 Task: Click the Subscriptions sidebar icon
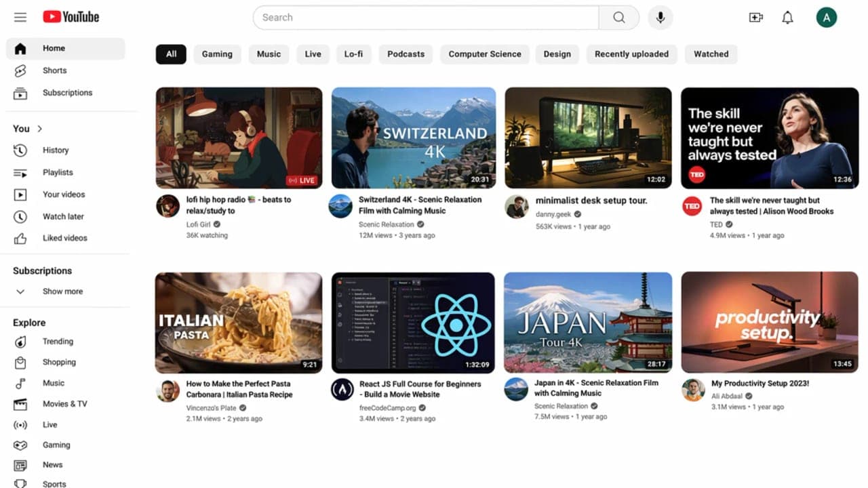(x=20, y=93)
